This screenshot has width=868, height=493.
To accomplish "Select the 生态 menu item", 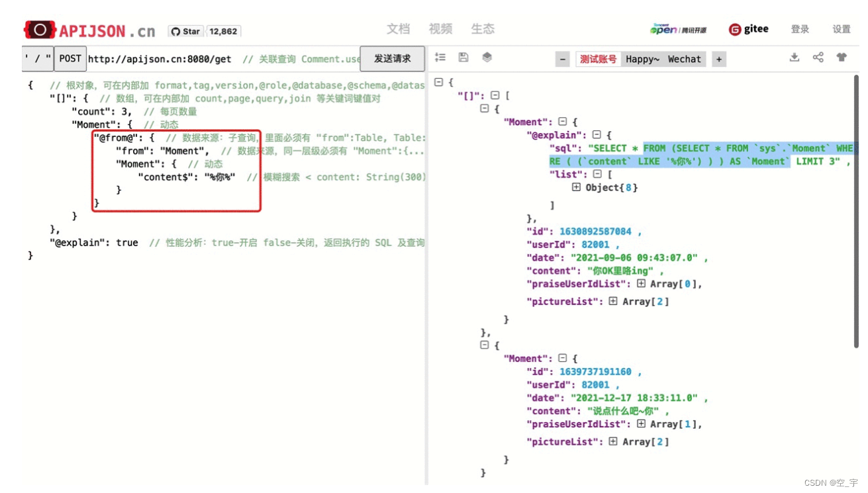I will tap(483, 28).
